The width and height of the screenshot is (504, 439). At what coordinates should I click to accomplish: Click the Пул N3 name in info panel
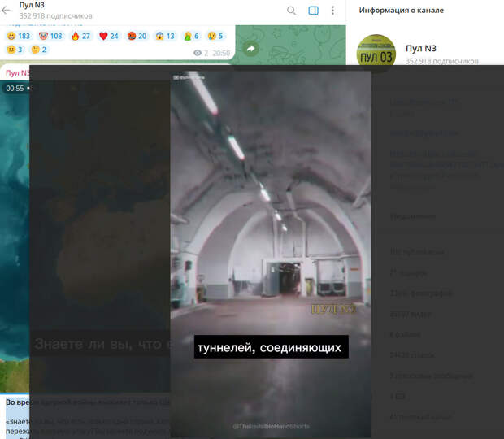[x=421, y=49]
